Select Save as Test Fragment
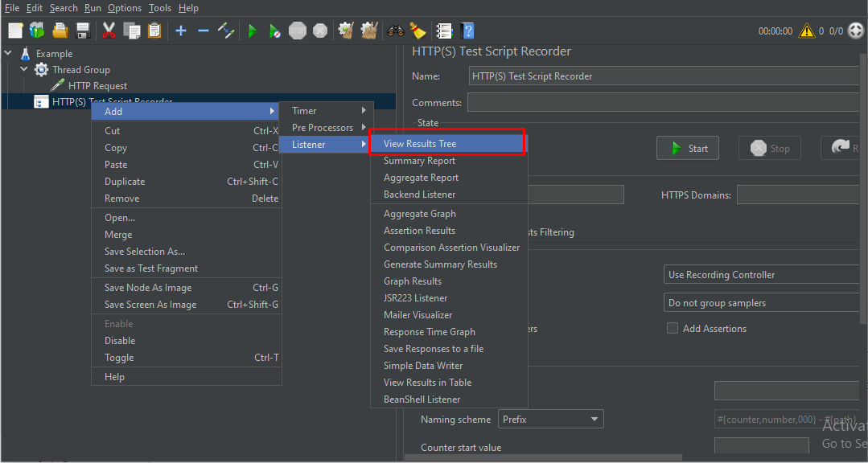 tap(186, 268)
